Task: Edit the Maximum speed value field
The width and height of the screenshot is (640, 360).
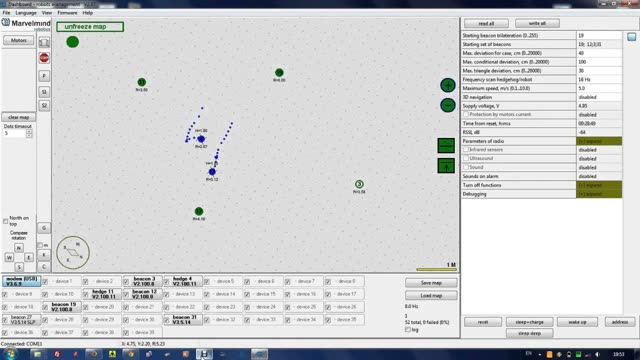Action: [599, 88]
